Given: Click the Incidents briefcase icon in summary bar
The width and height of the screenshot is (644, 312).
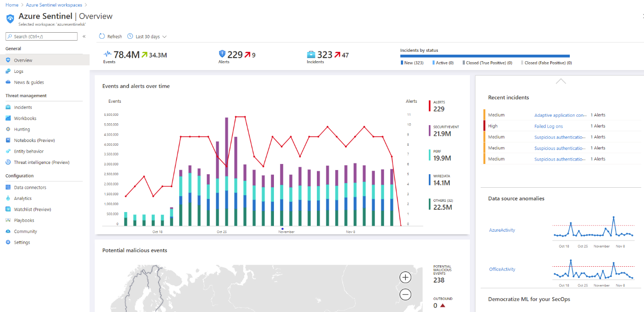Looking at the screenshot, I should [311, 55].
